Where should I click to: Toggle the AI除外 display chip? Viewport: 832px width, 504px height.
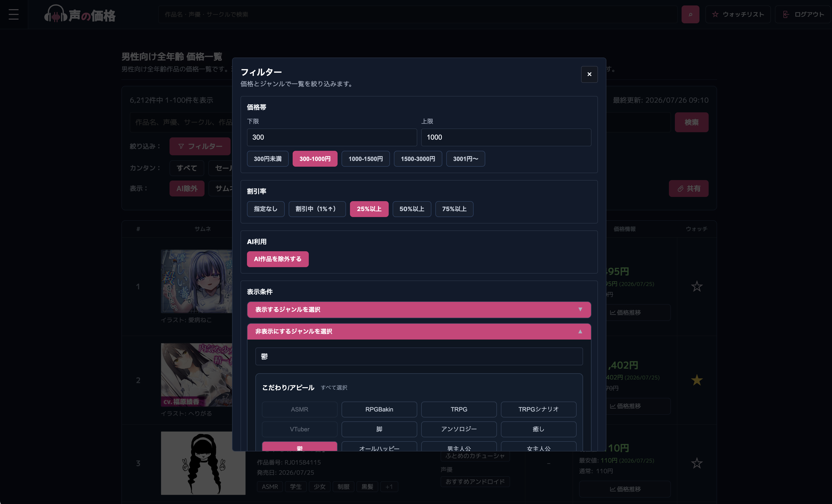pyautogui.click(x=187, y=188)
